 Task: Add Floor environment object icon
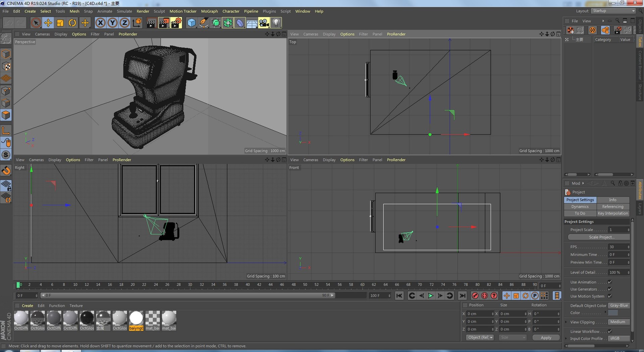click(252, 23)
